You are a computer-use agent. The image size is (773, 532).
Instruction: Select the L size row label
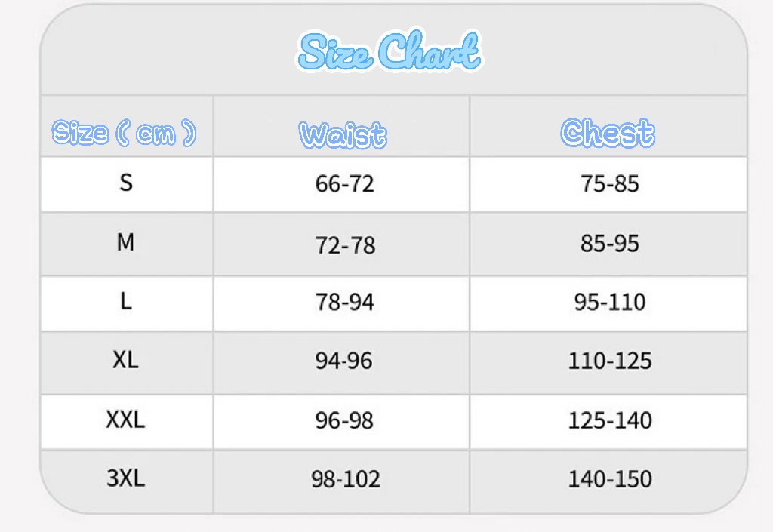click(x=125, y=301)
